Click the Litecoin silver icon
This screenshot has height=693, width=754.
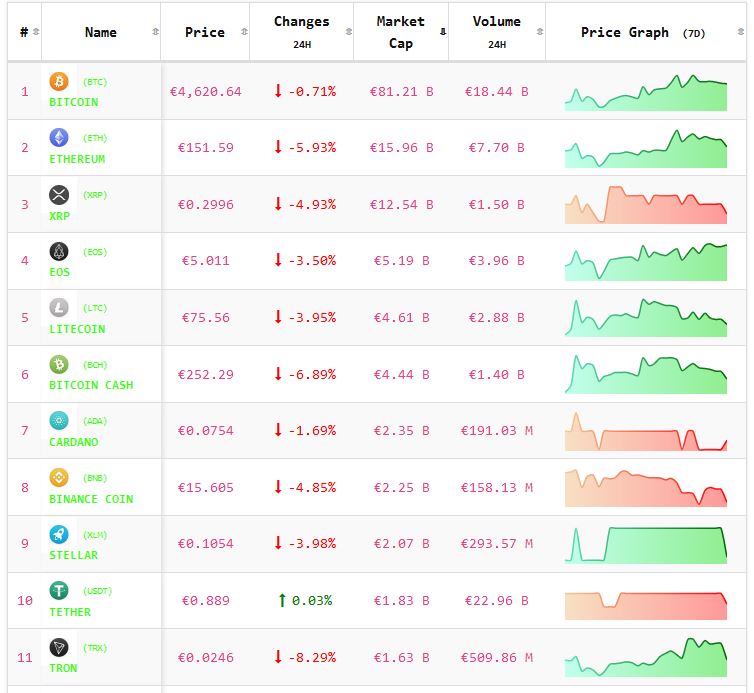point(59,307)
